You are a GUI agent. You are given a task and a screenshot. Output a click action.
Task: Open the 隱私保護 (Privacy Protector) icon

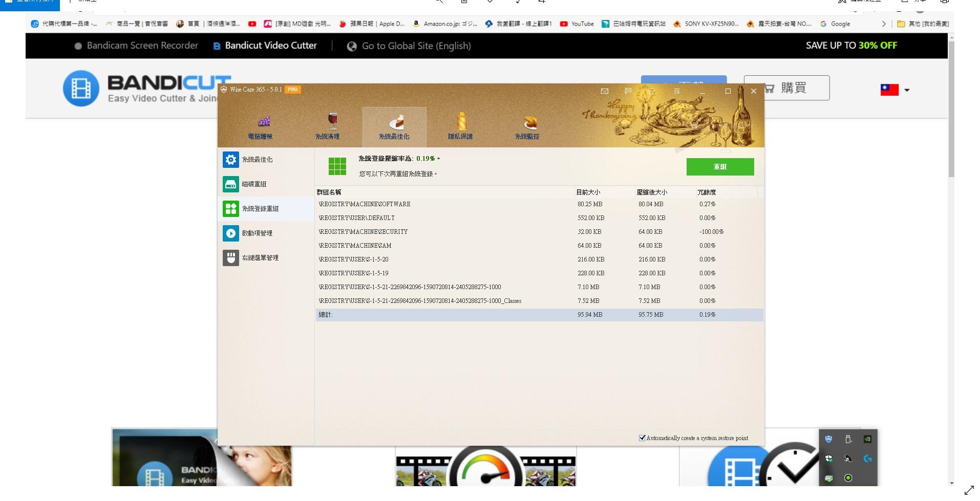tap(460, 126)
